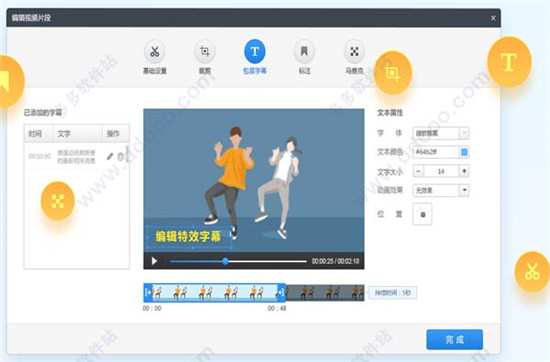Screen dimensions: 550x362
Task: Click the text size value field showing 14
Action: point(441,171)
